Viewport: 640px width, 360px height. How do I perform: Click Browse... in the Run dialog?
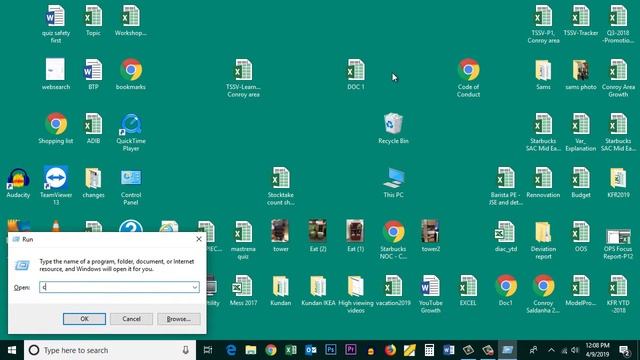coord(179,319)
